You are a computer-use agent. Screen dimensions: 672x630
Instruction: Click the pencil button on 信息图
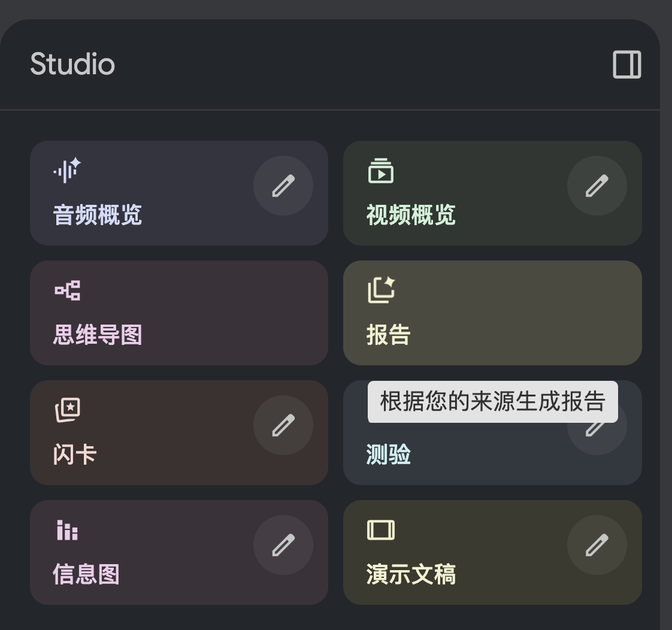click(283, 545)
